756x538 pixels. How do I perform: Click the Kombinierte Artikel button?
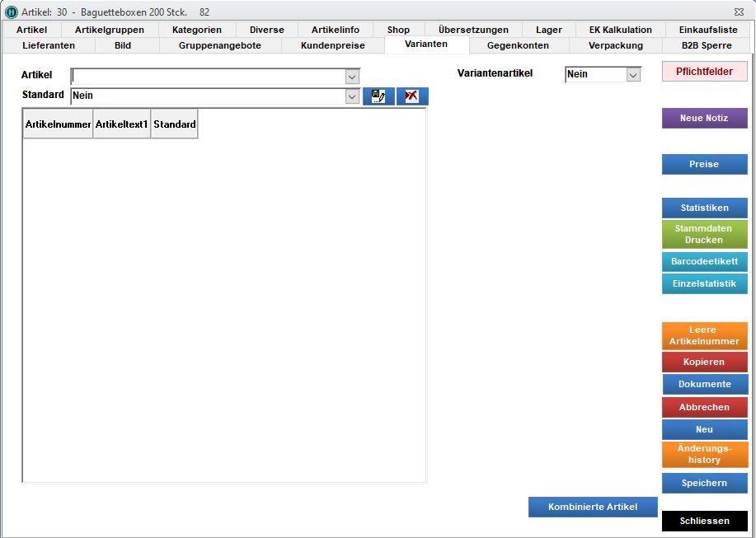(593, 507)
